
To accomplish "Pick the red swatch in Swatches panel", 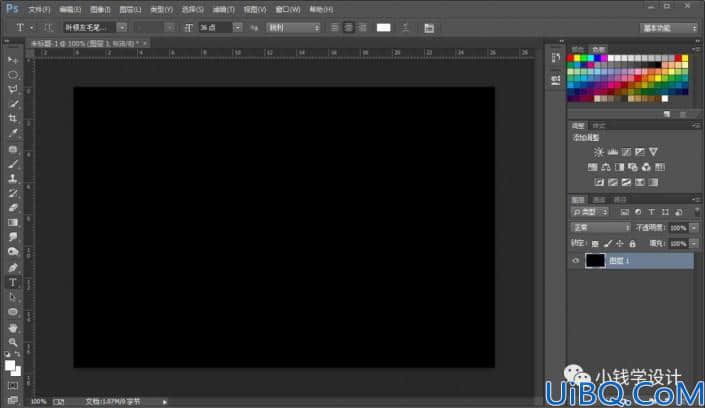I will (571, 58).
